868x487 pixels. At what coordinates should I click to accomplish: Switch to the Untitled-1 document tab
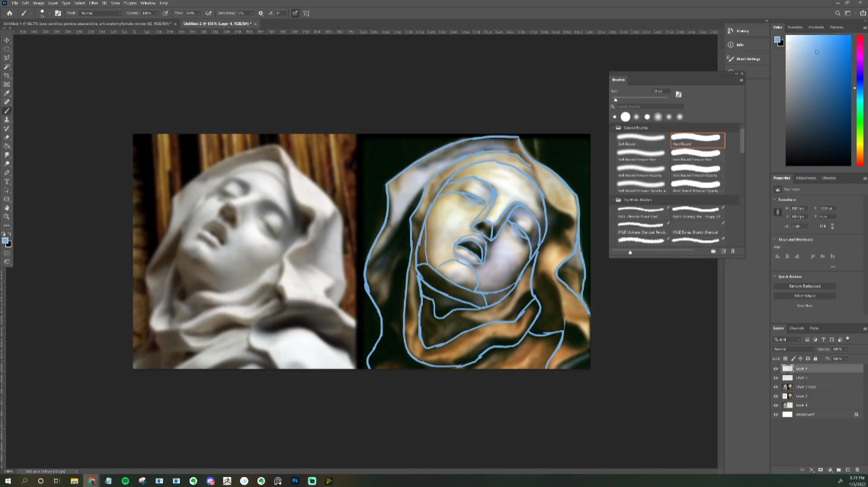[x=88, y=24]
